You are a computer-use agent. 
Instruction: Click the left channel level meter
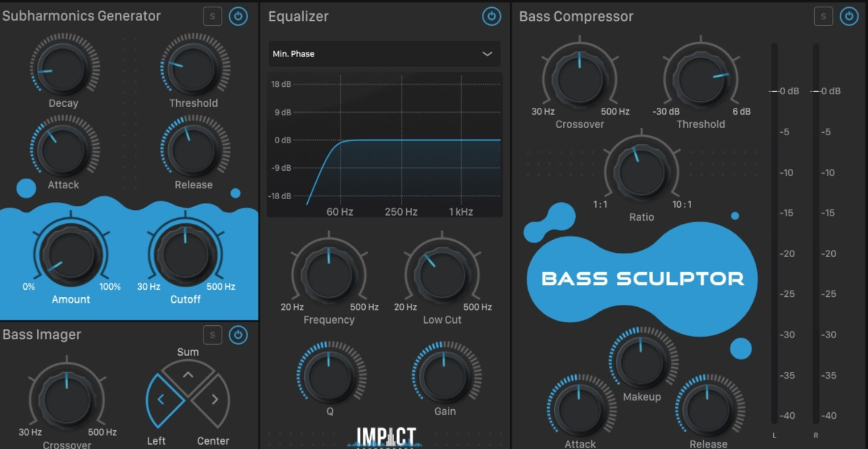[774, 234]
